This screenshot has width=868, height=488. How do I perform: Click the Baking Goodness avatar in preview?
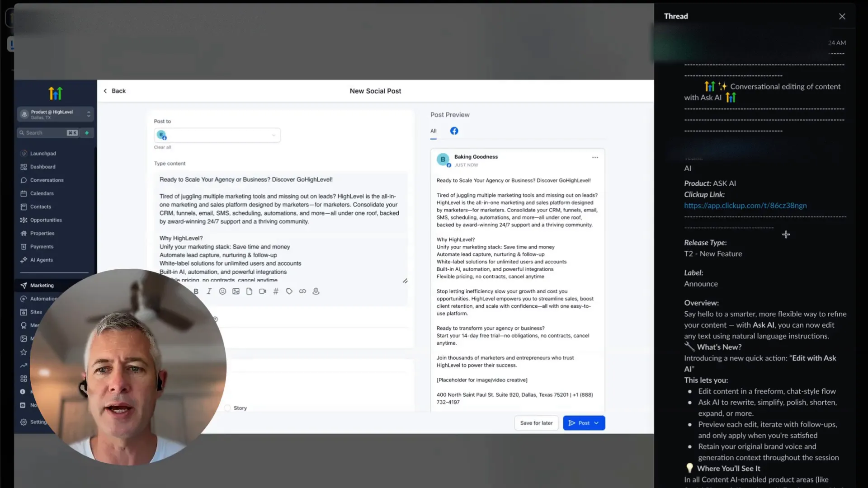click(443, 160)
